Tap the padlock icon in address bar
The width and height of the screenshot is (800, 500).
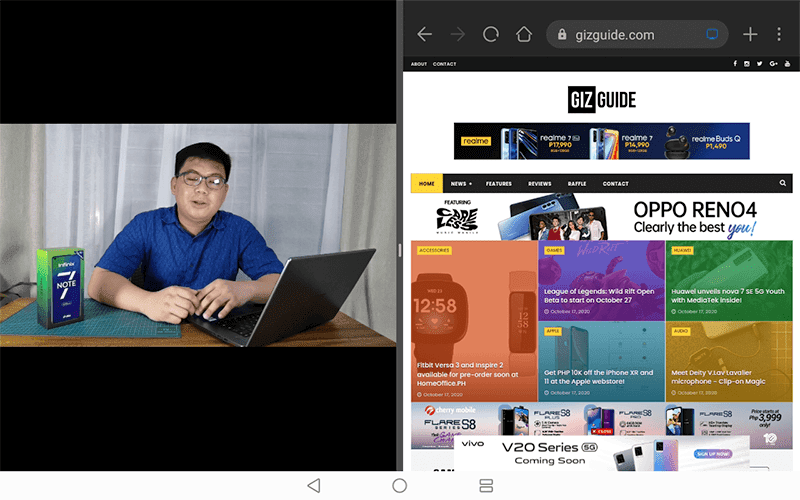(x=562, y=34)
